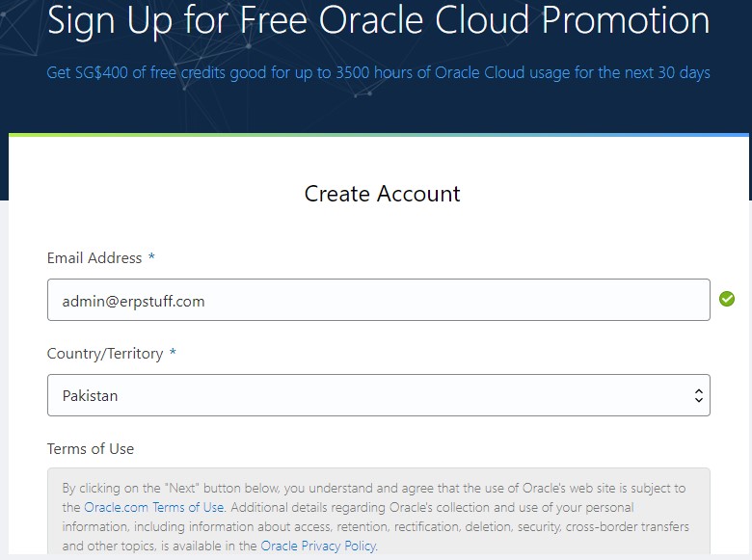Click the up-down arrows on Country selector
The image size is (752, 560).
[x=699, y=395]
